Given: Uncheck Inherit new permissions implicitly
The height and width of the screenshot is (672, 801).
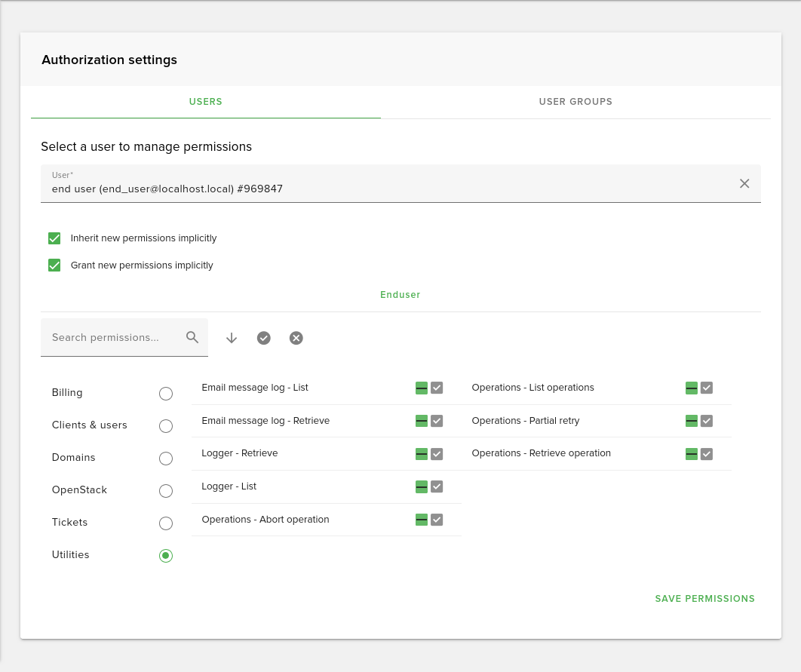Looking at the screenshot, I should coord(54,238).
